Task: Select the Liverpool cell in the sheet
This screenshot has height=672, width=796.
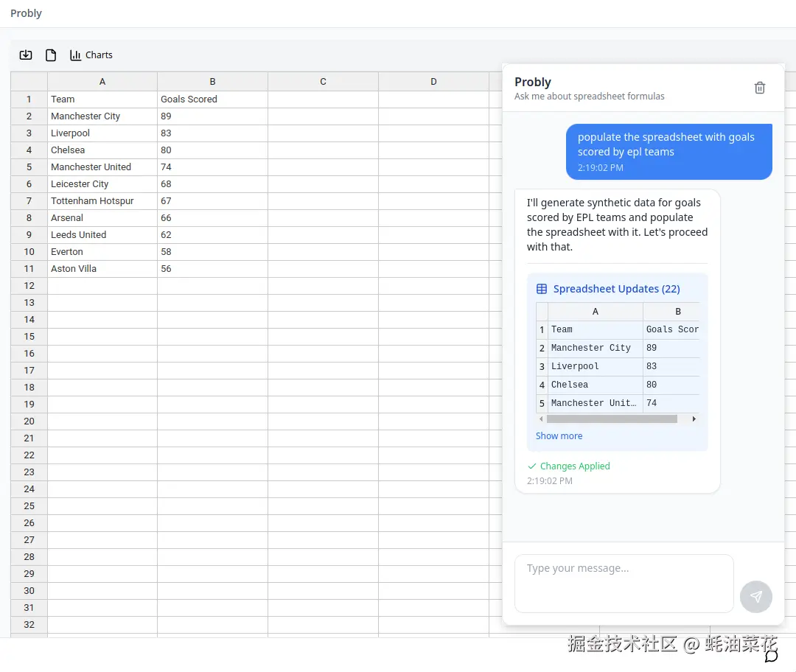Action: tap(102, 133)
